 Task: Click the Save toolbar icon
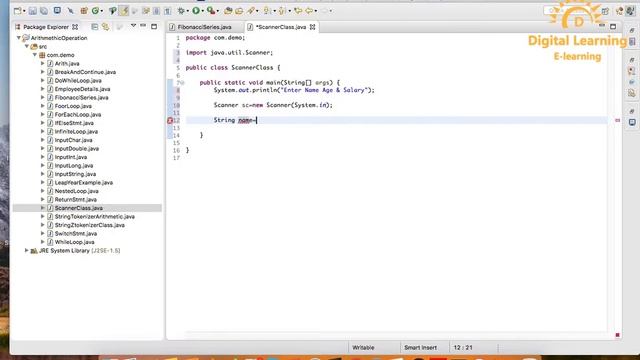coord(33,11)
